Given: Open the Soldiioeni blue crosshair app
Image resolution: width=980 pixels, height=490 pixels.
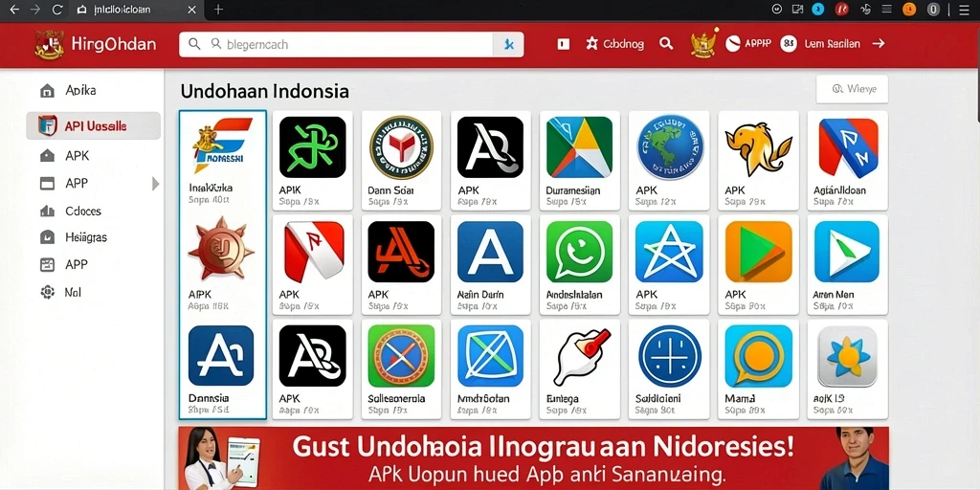Looking at the screenshot, I should coord(669,369).
